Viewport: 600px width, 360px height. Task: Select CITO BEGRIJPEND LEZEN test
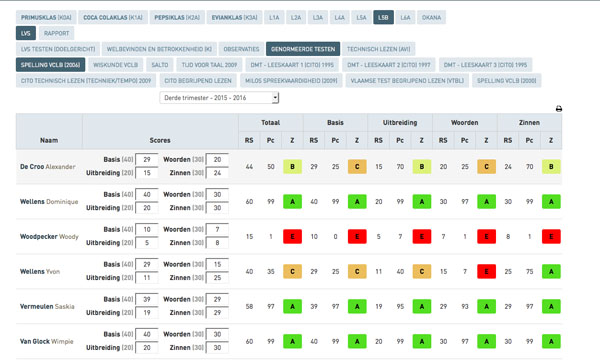pyautogui.click(x=198, y=80)
